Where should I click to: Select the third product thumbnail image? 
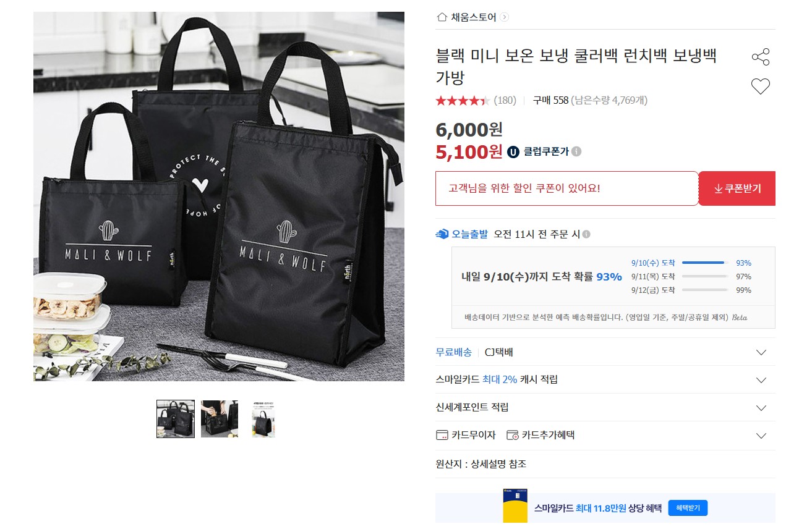click(263, 419)
